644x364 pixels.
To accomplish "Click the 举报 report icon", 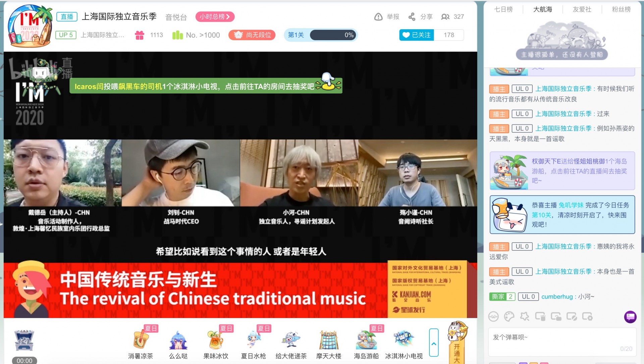I will coord(378,17).
